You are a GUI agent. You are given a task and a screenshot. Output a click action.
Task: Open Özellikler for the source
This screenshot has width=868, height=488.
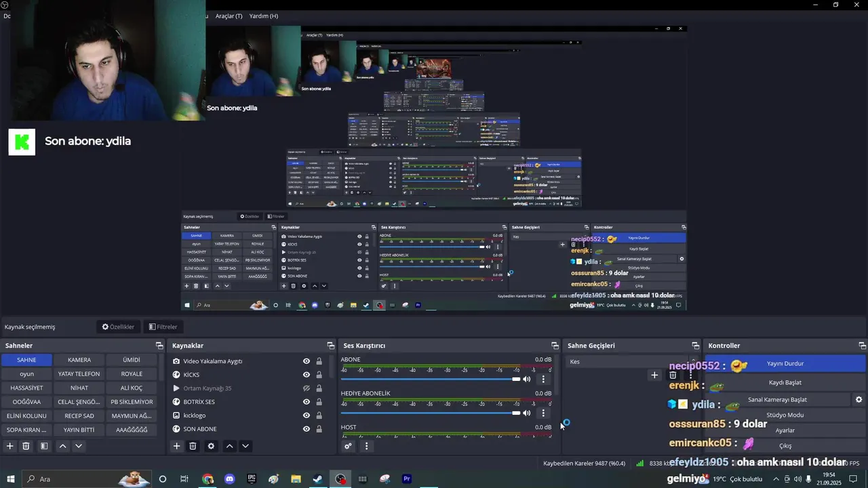click(119, 327)
